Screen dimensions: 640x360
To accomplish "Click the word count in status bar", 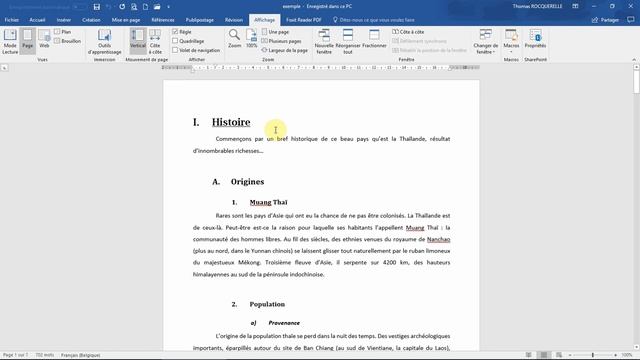I will click(x=44, y=355).
